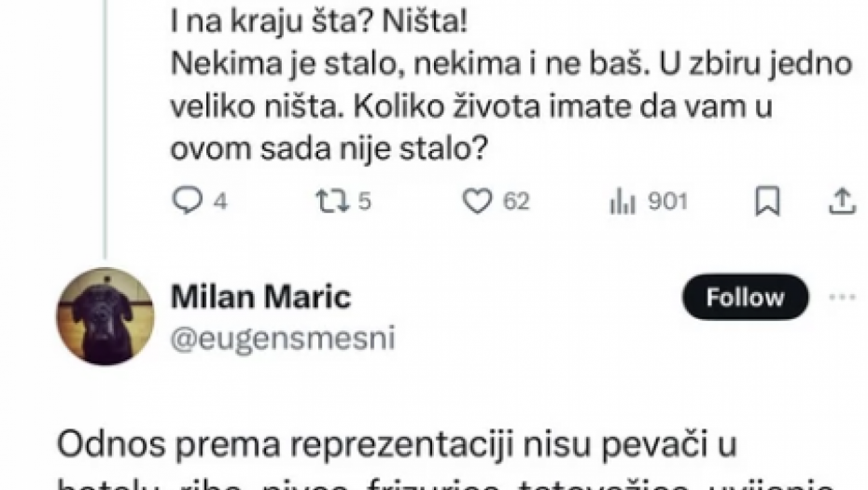The height and width of the screenshot is (490, 868).
Task: Open view analytics bar chart icon
Action: pos(622,202)
